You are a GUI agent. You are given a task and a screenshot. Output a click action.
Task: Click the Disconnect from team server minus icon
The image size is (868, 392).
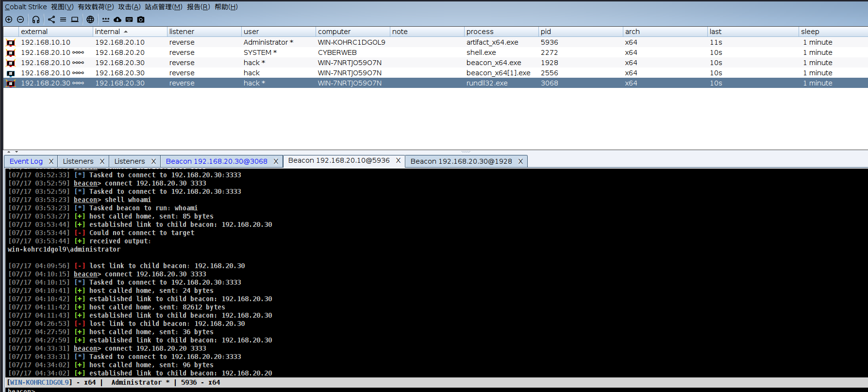click(x=20, y=19)
